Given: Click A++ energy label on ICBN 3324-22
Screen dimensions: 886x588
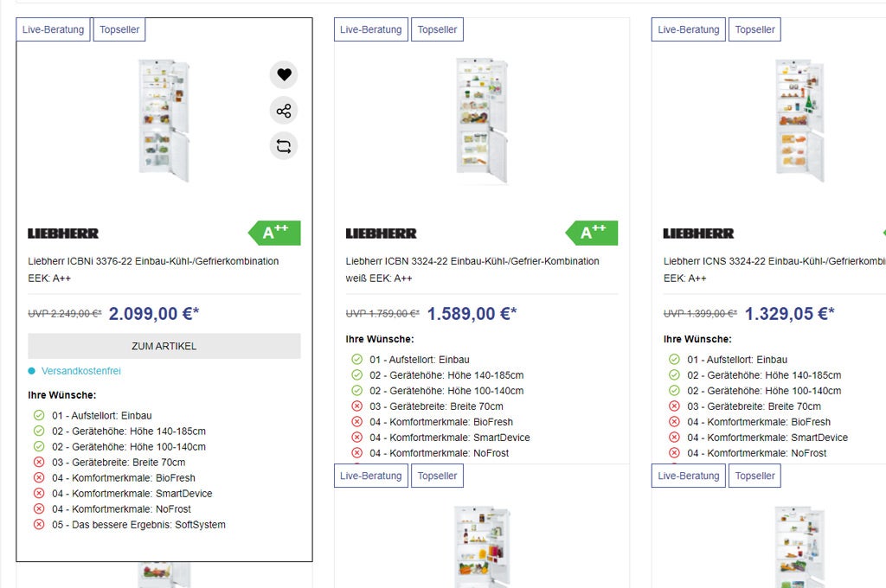Looking at the screenshot, I should [x=592, y=233].
